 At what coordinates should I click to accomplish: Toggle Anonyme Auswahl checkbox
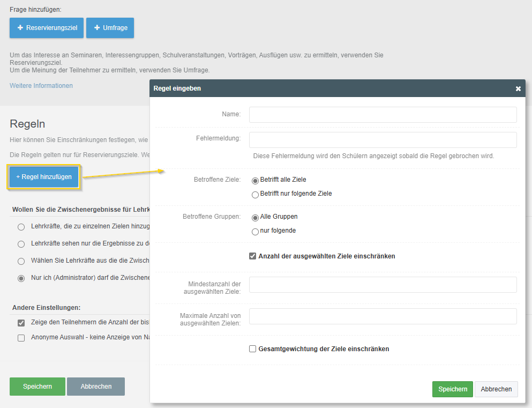pyautogui.click(x=21, y=338)
